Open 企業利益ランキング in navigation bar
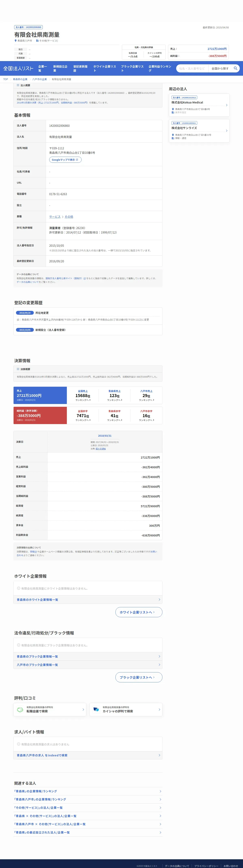The height and width of the screenshot is (868, 243). 160,68
